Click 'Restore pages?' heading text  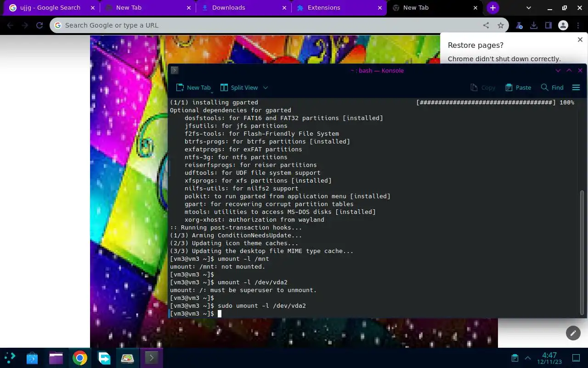click(475, 45)
